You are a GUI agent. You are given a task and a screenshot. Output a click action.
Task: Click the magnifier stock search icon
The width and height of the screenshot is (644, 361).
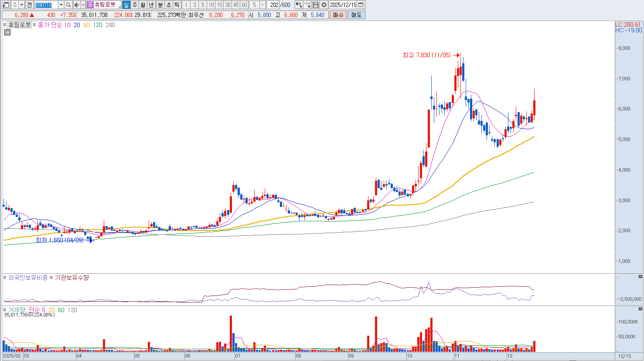(68, 5)
